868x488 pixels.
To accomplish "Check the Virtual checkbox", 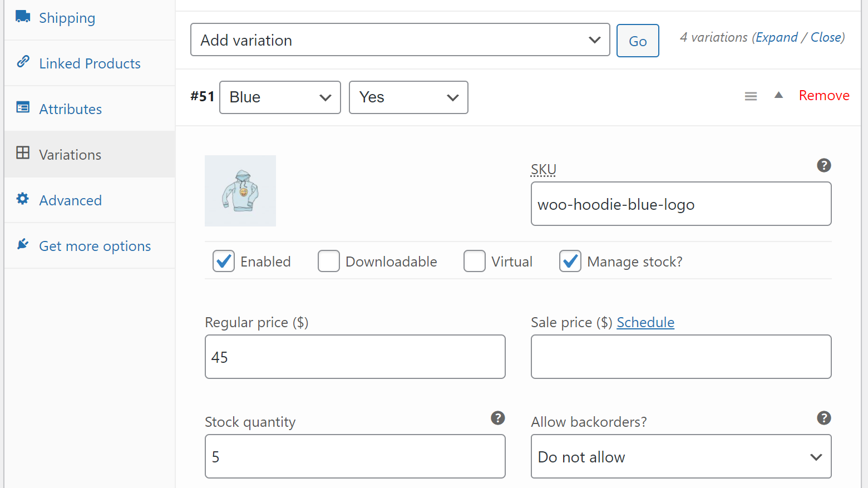I will click(x=475, y=261).
